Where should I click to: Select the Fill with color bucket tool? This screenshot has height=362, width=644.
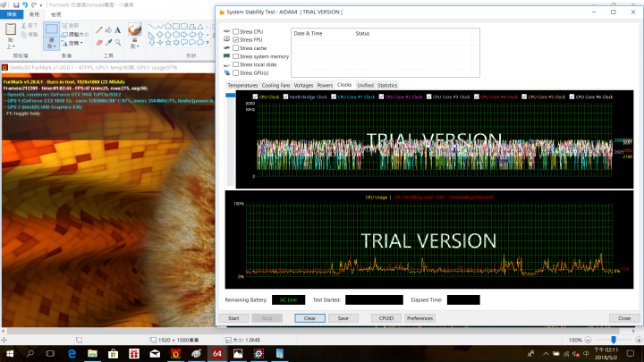point(108,30)
